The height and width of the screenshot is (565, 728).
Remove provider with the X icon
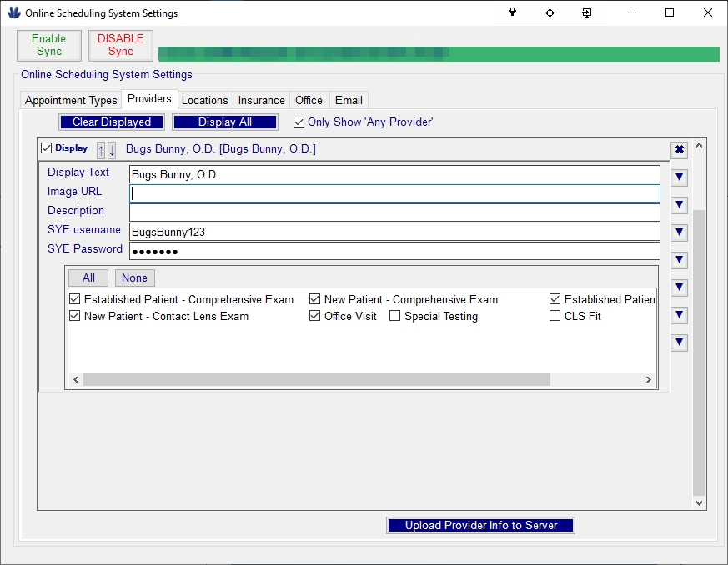pyautogui.click(x=679, y=150)
